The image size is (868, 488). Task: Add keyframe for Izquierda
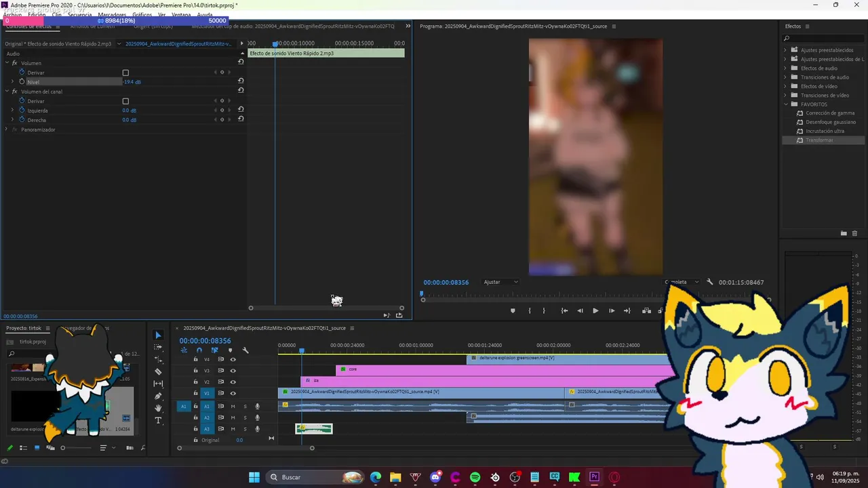tap(222, 110)
